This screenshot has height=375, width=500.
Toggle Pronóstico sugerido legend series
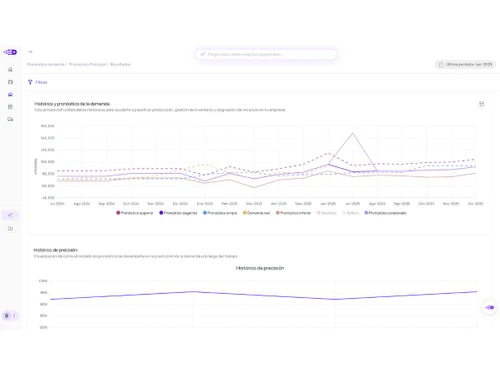[178, 213]
